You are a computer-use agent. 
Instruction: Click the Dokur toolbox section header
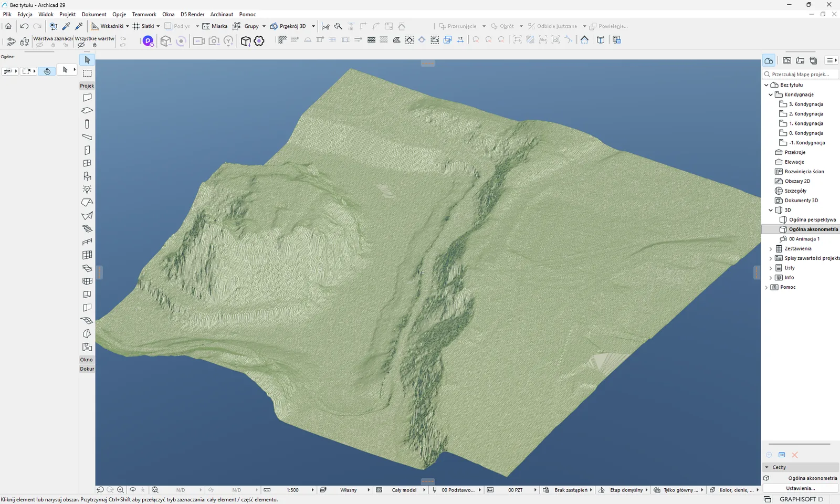[87, 369]
